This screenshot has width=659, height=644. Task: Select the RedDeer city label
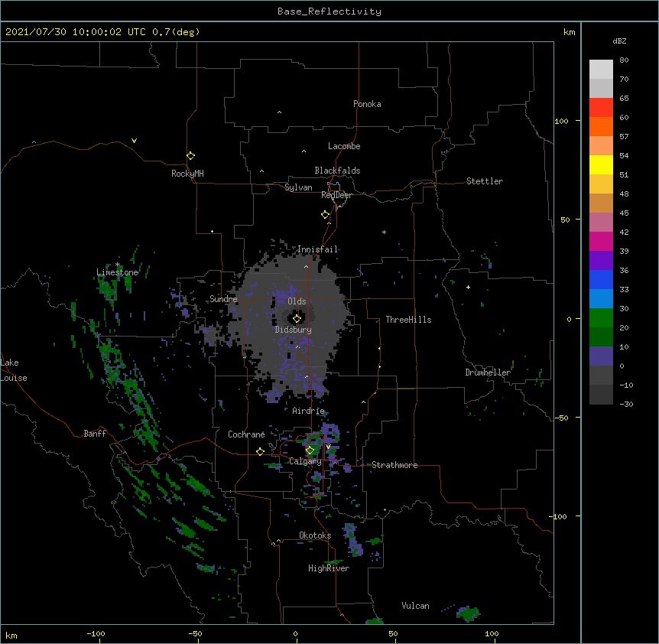[x=336, y=195]
